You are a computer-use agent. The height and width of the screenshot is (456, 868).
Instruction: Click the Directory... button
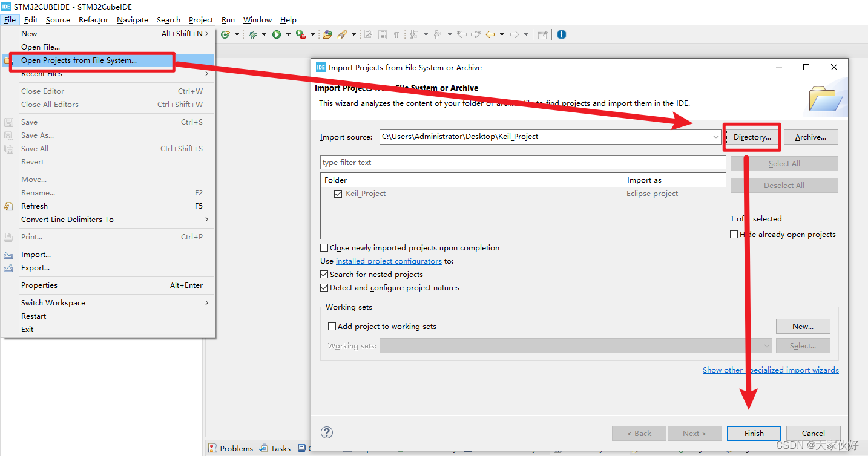pos(752,137)
